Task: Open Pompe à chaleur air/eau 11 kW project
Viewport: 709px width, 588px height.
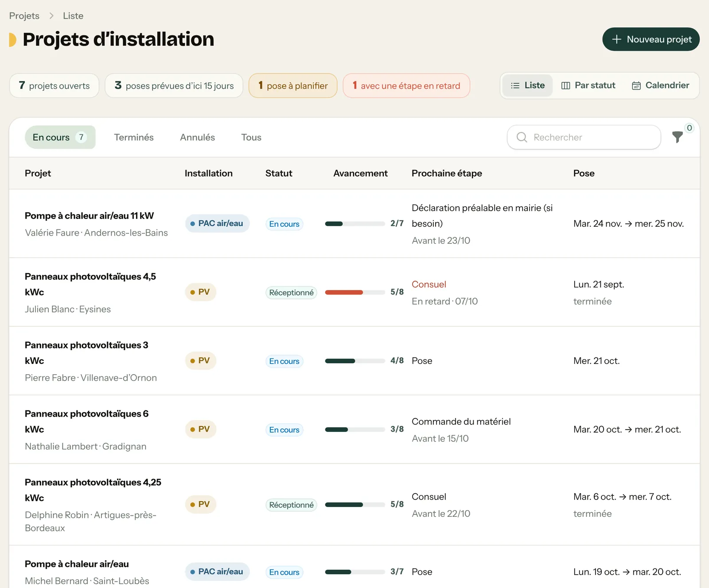Action: pos(89,216)
